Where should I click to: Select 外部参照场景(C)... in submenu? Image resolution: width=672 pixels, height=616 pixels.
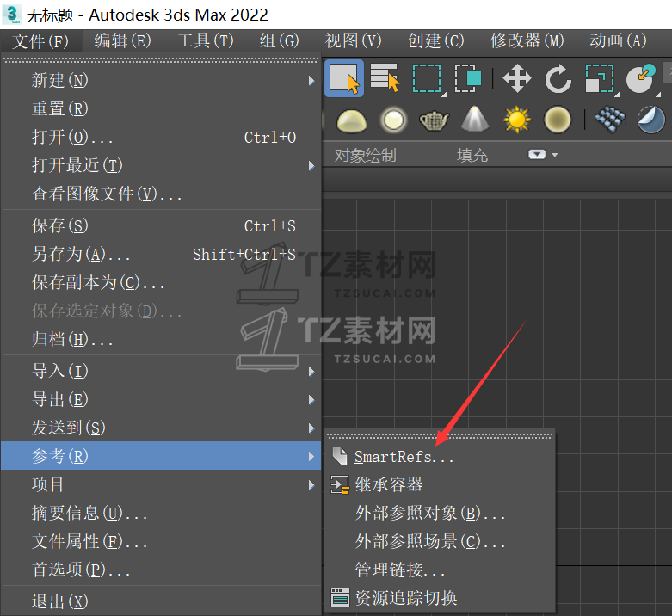pos(440,541)
